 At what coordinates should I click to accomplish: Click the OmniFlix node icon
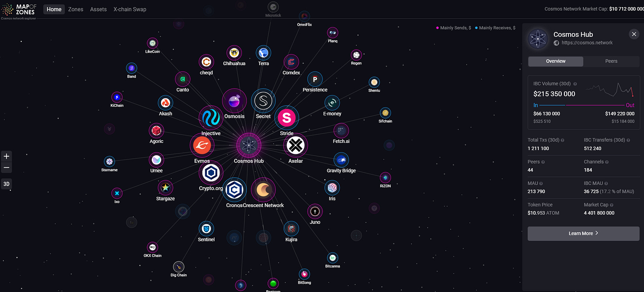click(x=304, y=16)
